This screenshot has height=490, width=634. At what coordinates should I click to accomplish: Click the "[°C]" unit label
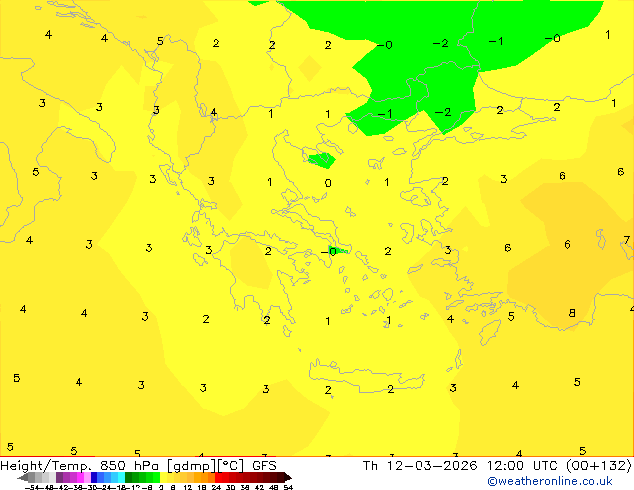tap(230, 466)
